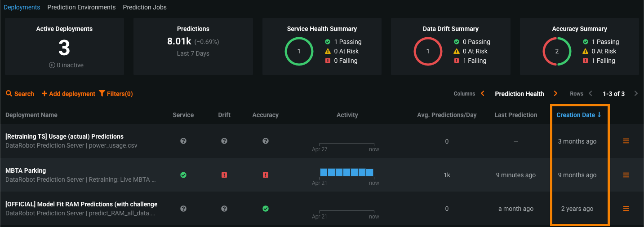Open the MBTA Parking actions menu icon
Image resolution: width=644 pixels, height=227 pixels.
pos(626,175)
